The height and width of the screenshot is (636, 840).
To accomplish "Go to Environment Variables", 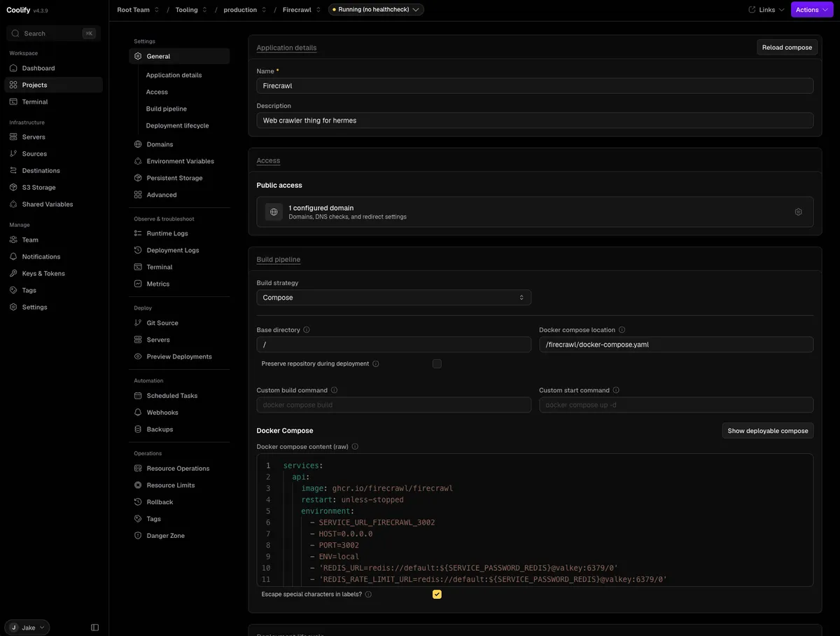I will click(179, 161).
